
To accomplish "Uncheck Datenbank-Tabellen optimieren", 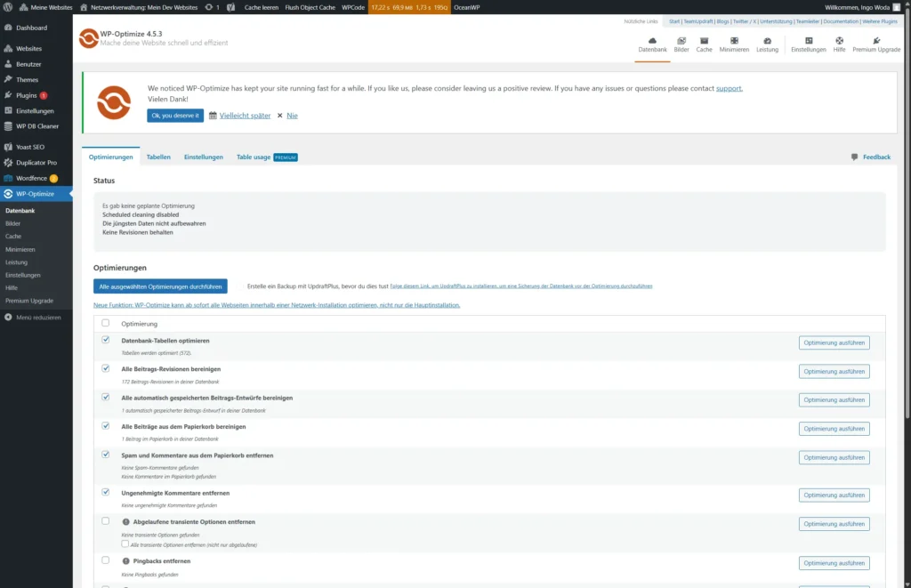I will 105,340.
